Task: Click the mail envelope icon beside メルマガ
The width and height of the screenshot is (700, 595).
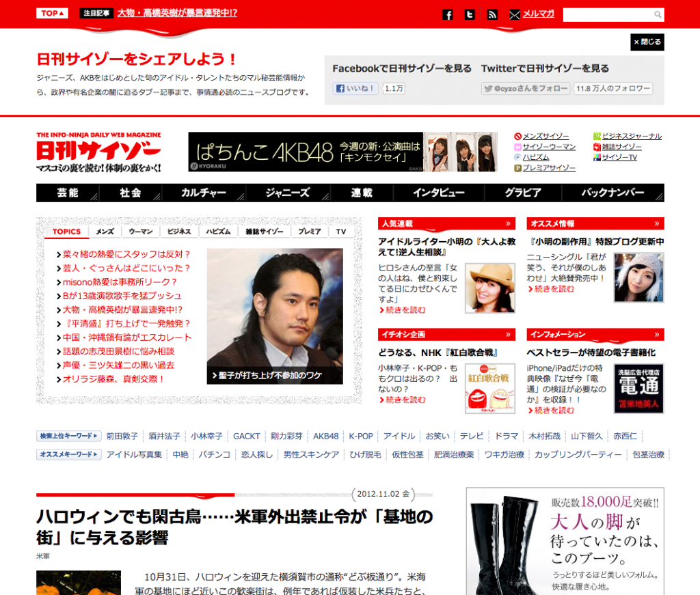Action: (x=514, y=15)
